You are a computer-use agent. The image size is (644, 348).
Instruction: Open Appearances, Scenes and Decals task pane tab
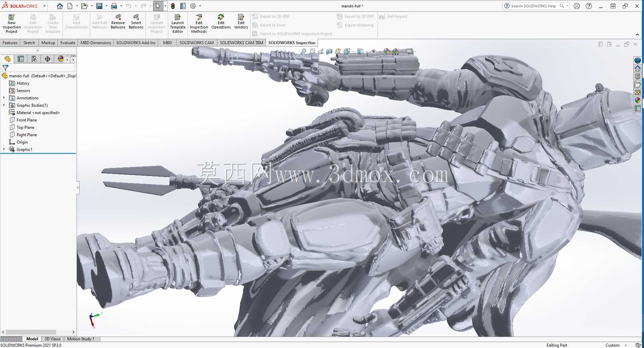coord(638,100)
